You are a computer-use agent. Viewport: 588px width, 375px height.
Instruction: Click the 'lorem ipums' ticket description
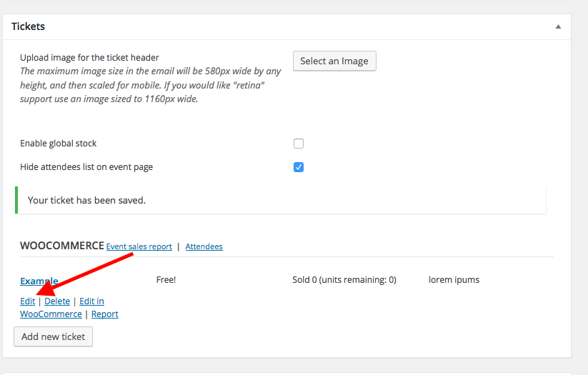click(x=454, y=280)
